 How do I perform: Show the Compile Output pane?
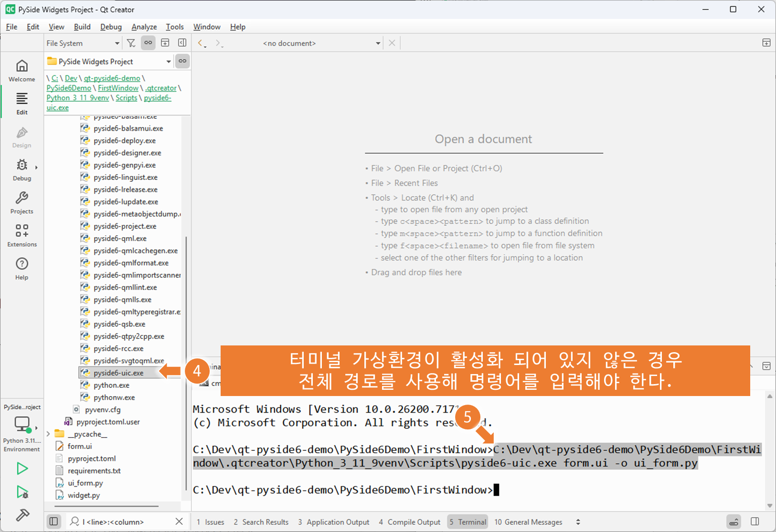click(410, 522)
